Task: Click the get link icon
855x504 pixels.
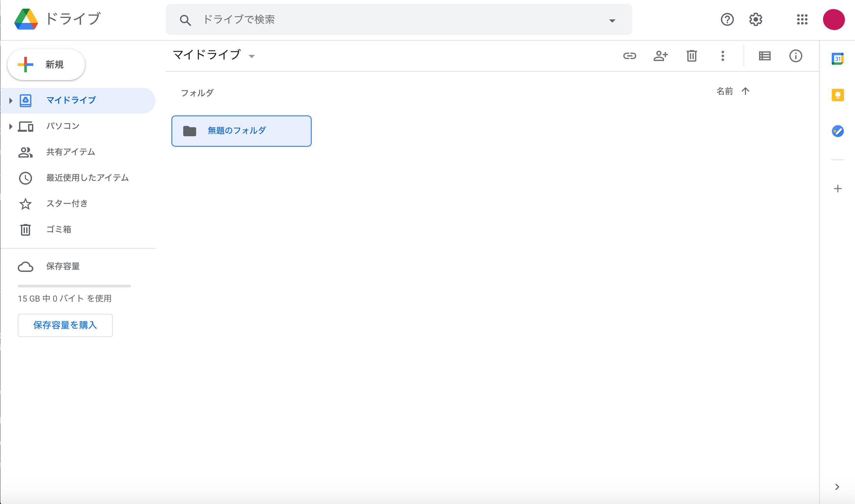Action: point(629,56)
